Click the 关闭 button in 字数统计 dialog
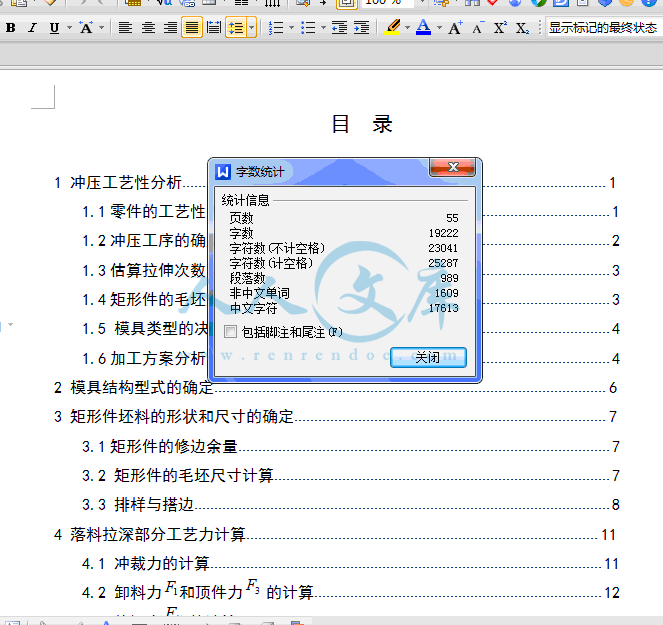This screenshot has height=625, width=663. click(x=428, y=357)
